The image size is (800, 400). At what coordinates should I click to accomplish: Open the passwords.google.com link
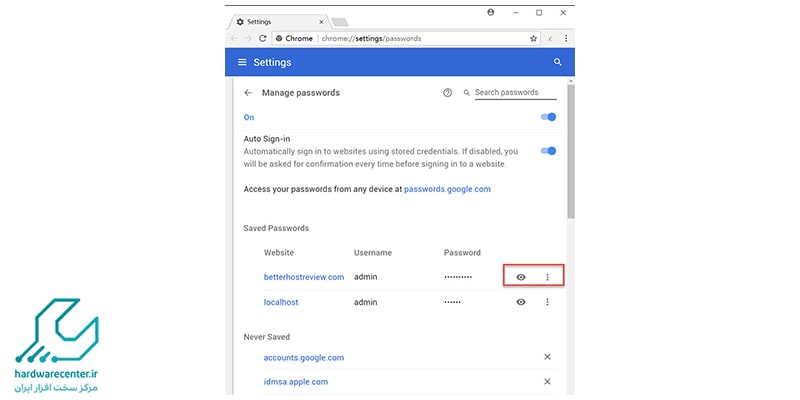pos(447,189)
